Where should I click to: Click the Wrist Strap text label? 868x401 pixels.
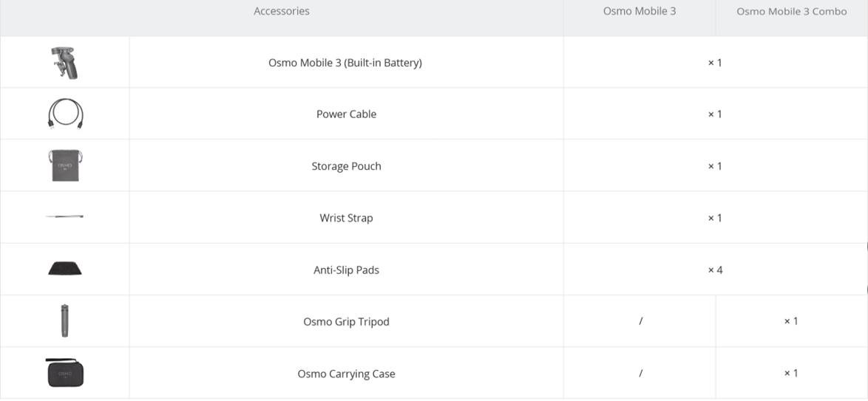pos(346,218)
